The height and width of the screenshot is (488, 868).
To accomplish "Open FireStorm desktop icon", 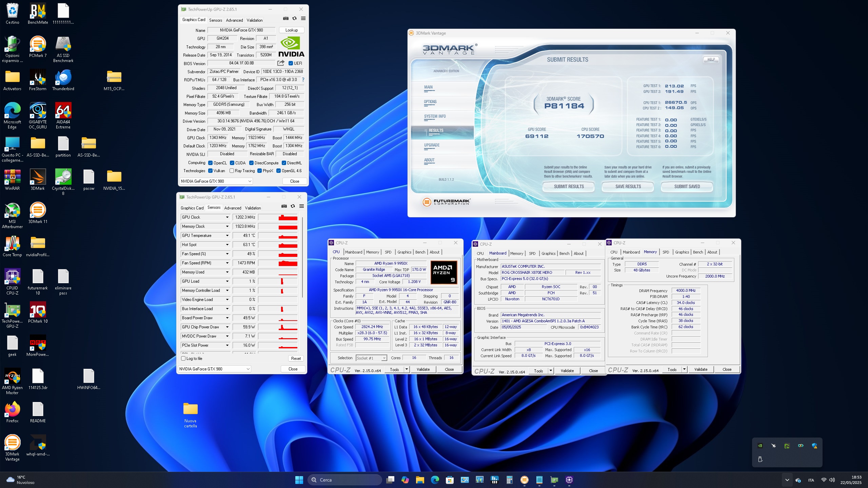I will pos(38,80).
